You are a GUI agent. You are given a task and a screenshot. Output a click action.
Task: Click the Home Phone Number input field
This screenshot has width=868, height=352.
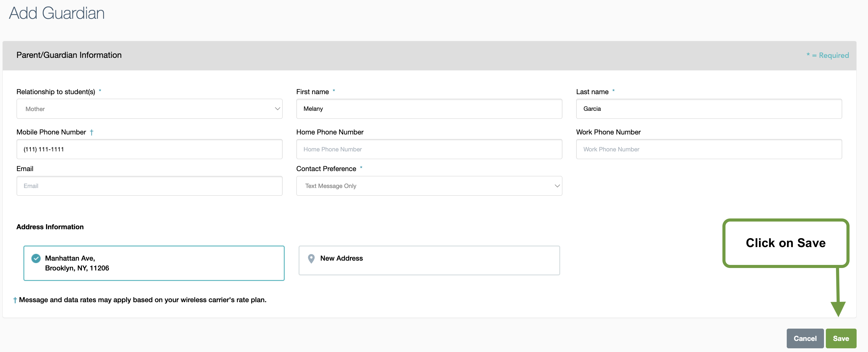429,149
